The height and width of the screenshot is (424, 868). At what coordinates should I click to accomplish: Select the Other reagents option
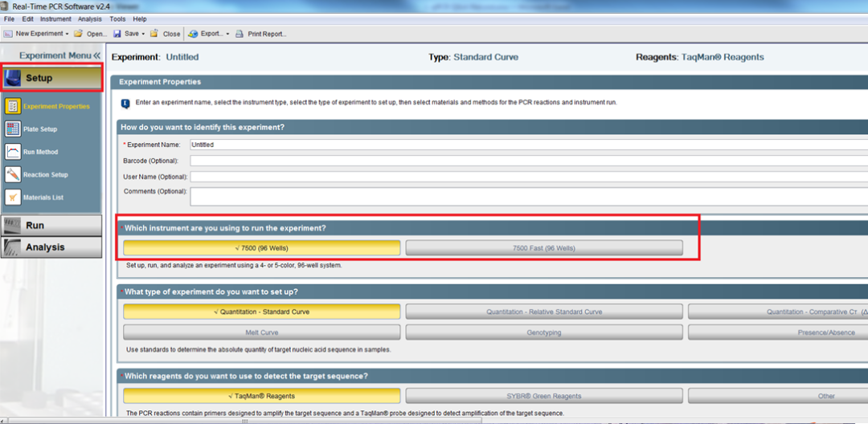(x=778, y=396)
